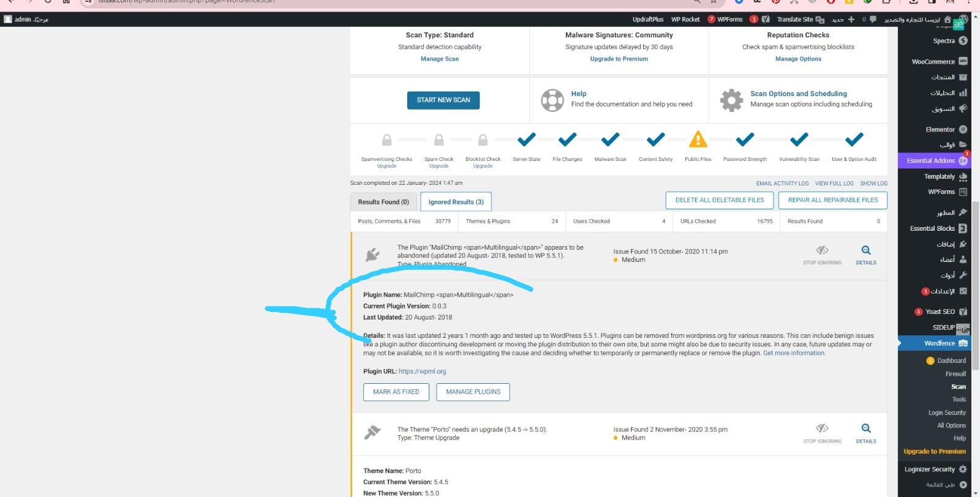Click the Spamvertising Checks padlock icon
The height and width of the screenshot is (497, 980).
click(x=386, y=140)
